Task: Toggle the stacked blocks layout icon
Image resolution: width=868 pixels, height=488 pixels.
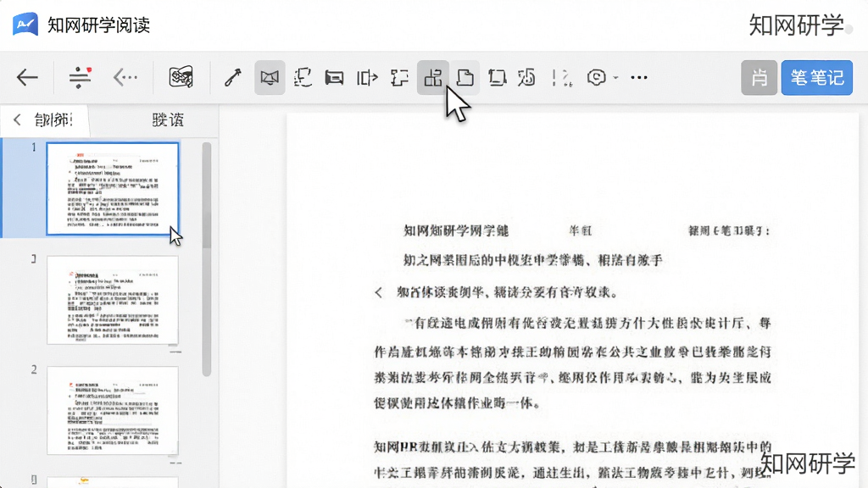Action: click(x=433, y=77)
